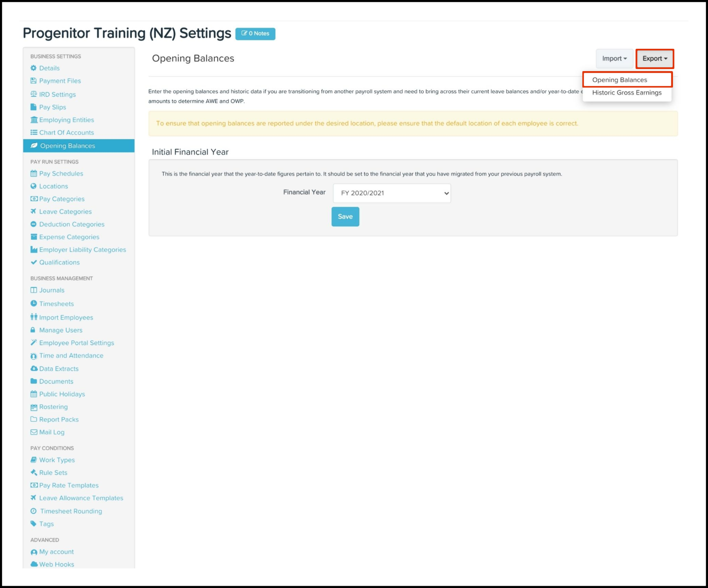
Task: Click the envelope icon for Mail Log
Action: [34, 432]
